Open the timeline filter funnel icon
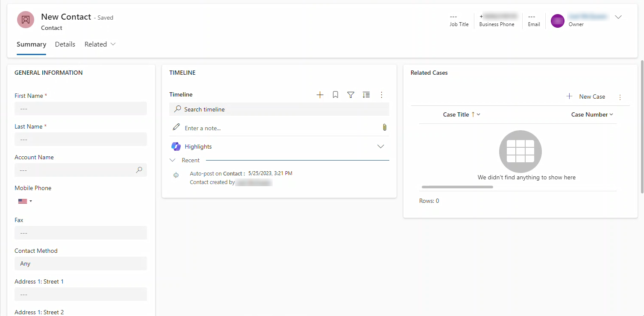Image resolution: width=644 pixels, height=316 pixels. tap(351, 95)
